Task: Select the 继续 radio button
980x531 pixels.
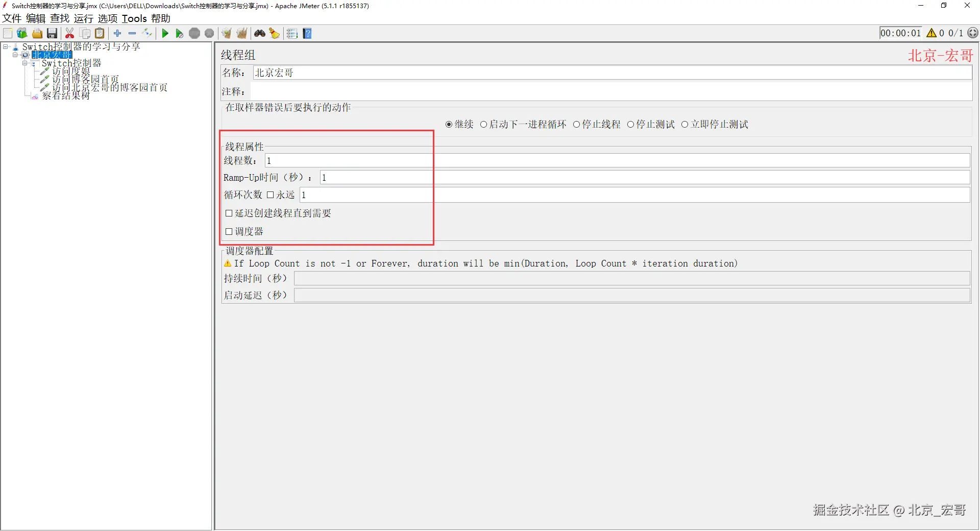Action: (x=449, y=125)
